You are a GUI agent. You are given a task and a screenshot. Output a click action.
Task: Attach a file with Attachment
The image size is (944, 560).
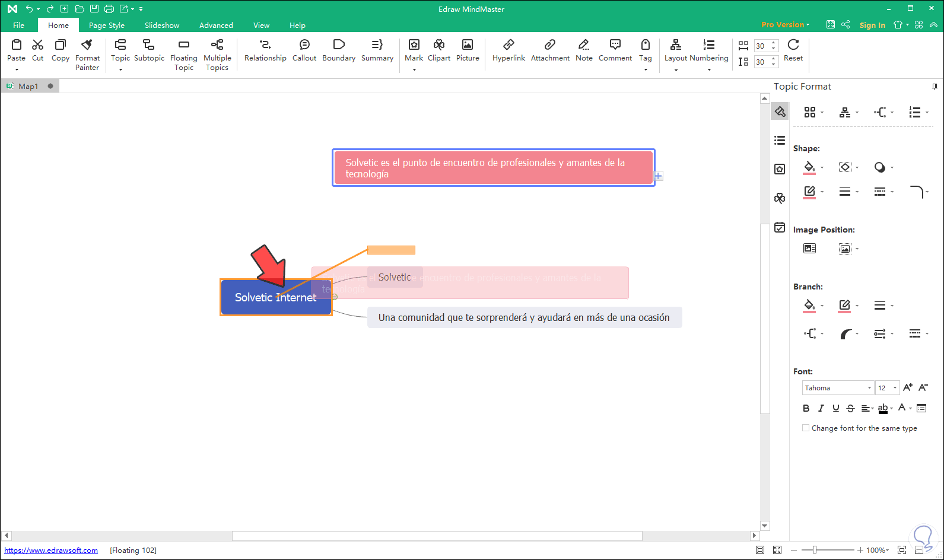550,50
